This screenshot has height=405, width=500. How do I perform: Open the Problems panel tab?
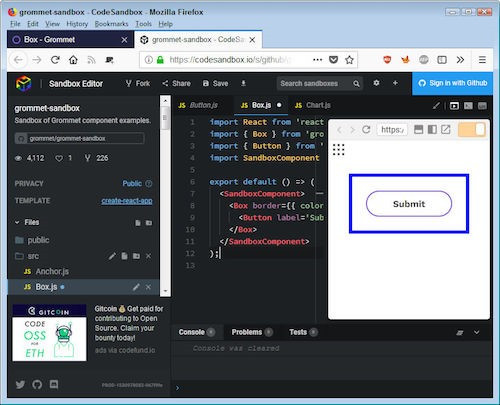(252, 332)
